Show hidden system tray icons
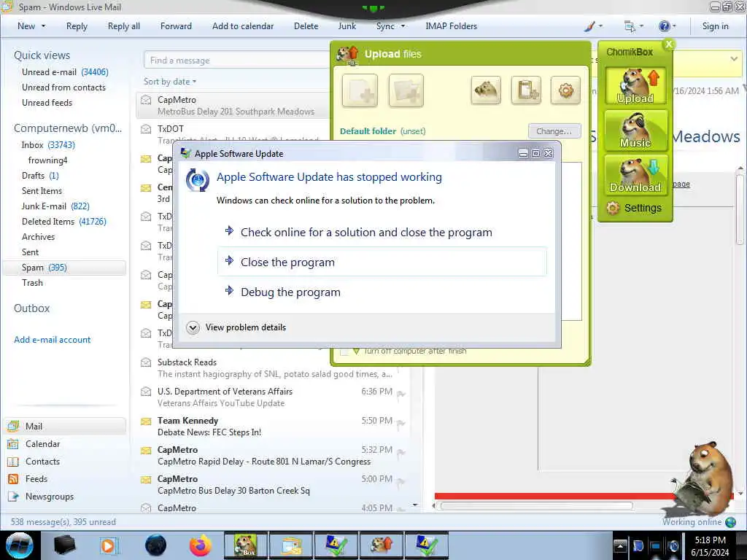 click(620, 545)
